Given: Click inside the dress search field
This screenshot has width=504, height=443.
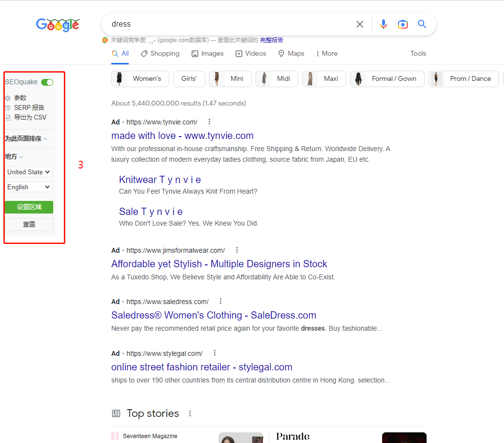Looking at the screenshot, I should [x=227, y=24].
